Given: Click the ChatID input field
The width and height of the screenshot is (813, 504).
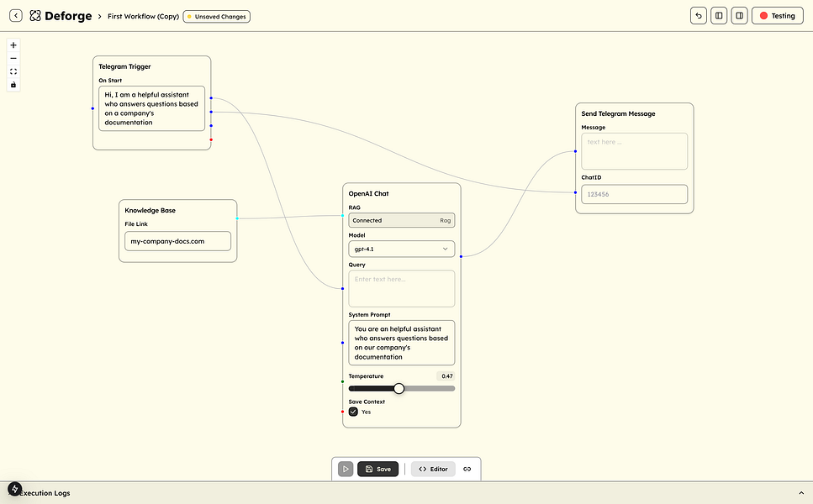Looking at the screenshot, I should 634,194.
